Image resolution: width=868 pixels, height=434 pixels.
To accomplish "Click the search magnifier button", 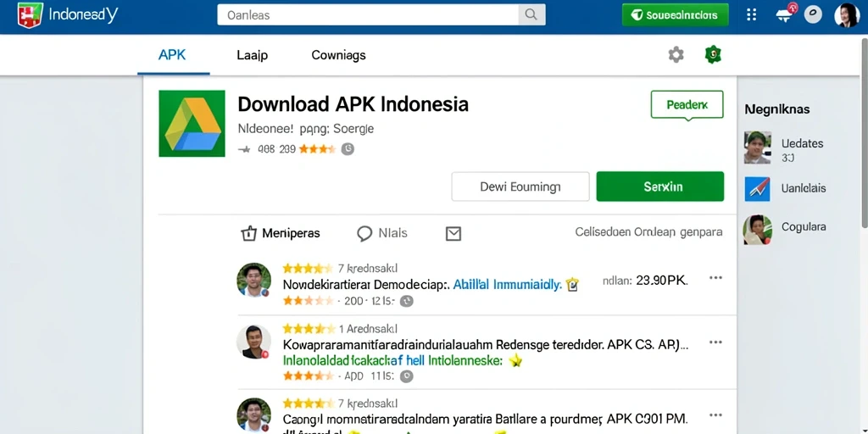I will [531, 15].
